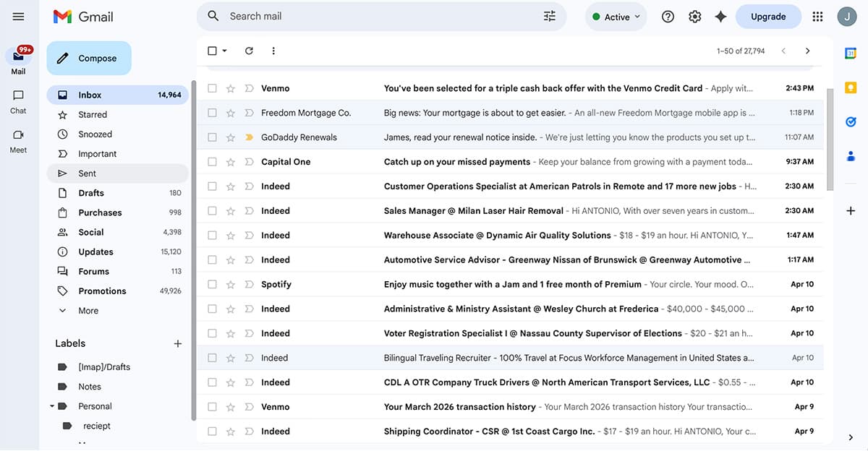
Task: Click the sidebar vertical scrollbar
Action: [x=193, y=251]
